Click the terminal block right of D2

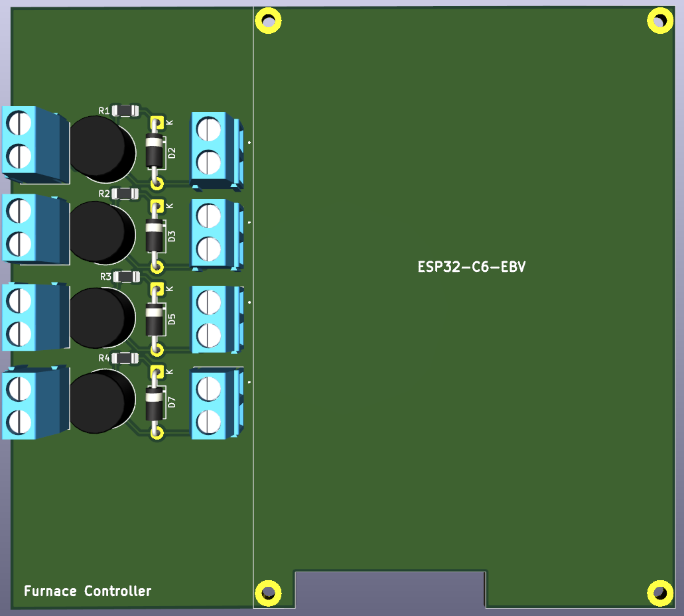[x=214, y=148]
